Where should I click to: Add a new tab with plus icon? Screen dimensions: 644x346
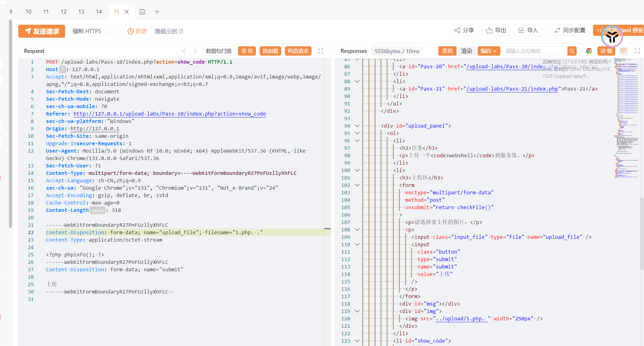tap(157, 12)
